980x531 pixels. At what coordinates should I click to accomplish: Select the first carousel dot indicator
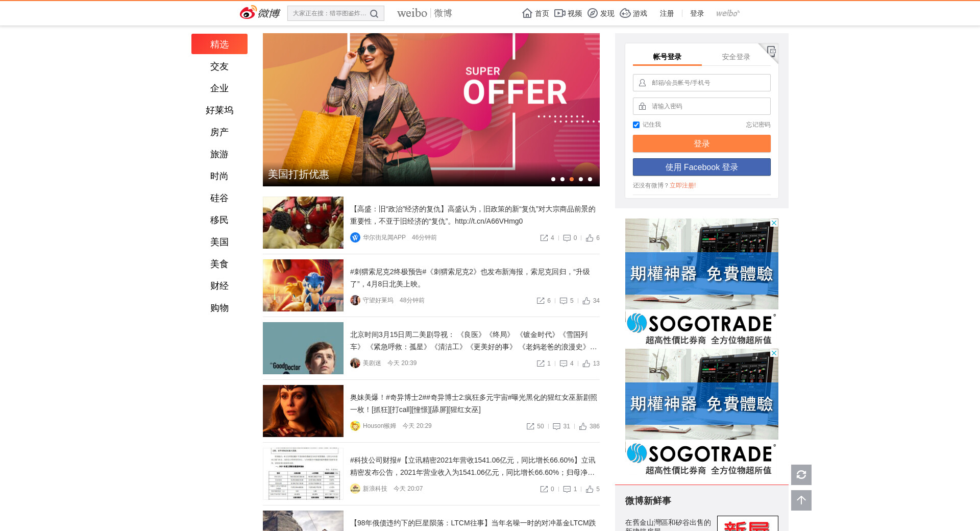553,179
